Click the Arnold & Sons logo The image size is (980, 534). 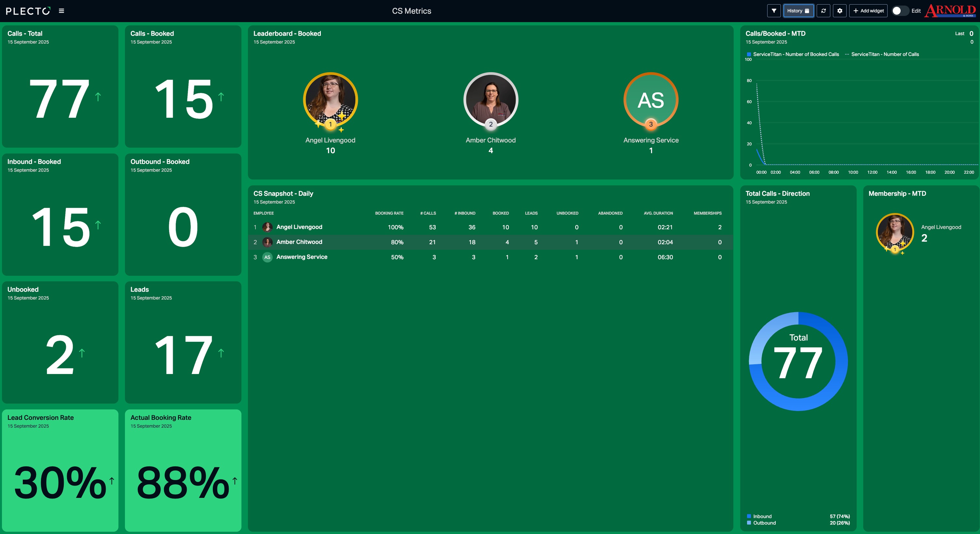(x=950, y=11)
